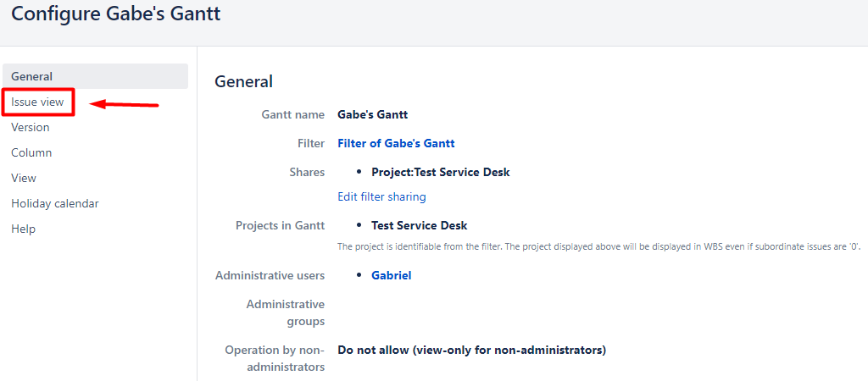Viewport: 868px width, 381px height.
Task: Click the red arrow pointing to Issue view
Action: coord(125,105)
